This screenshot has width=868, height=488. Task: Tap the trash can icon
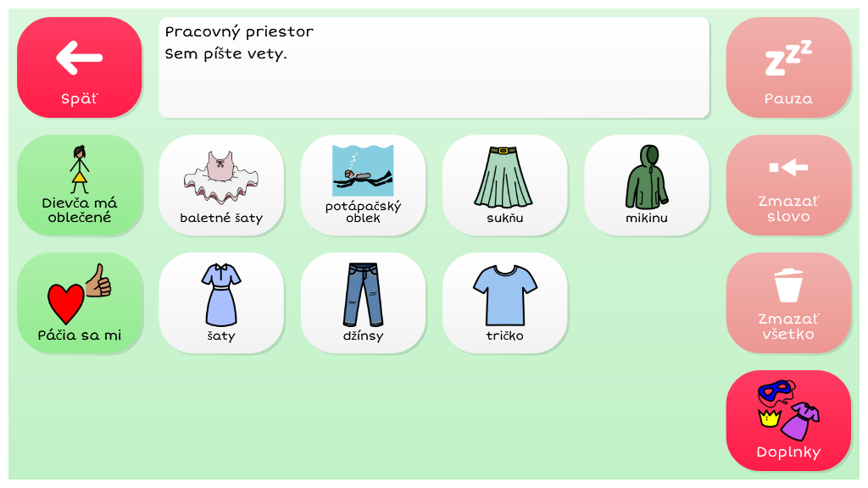(x=788, y=285)
